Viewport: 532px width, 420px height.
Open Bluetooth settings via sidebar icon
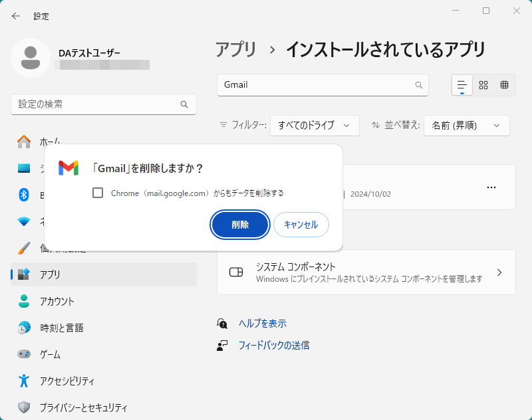click(22, 195)
